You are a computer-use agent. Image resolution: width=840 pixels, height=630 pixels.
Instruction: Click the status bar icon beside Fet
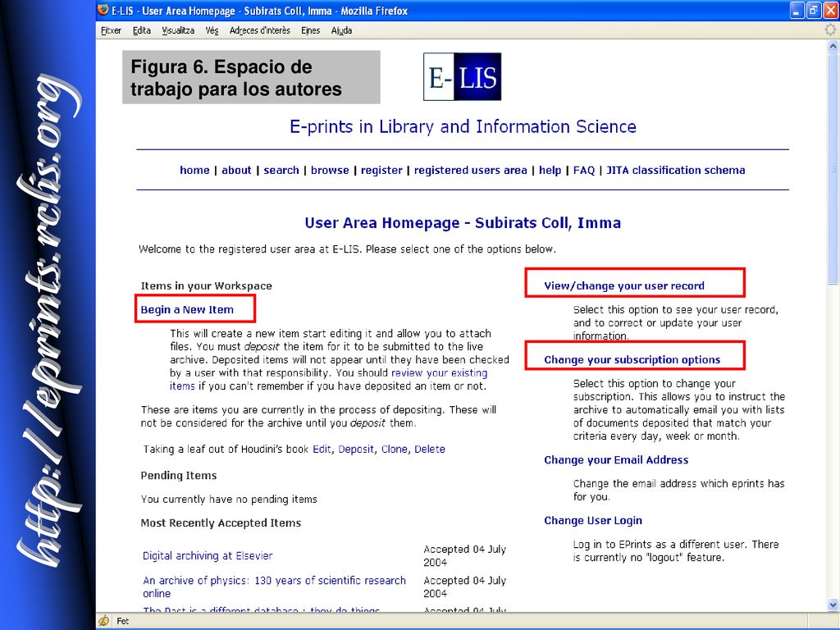pos(104,621)
